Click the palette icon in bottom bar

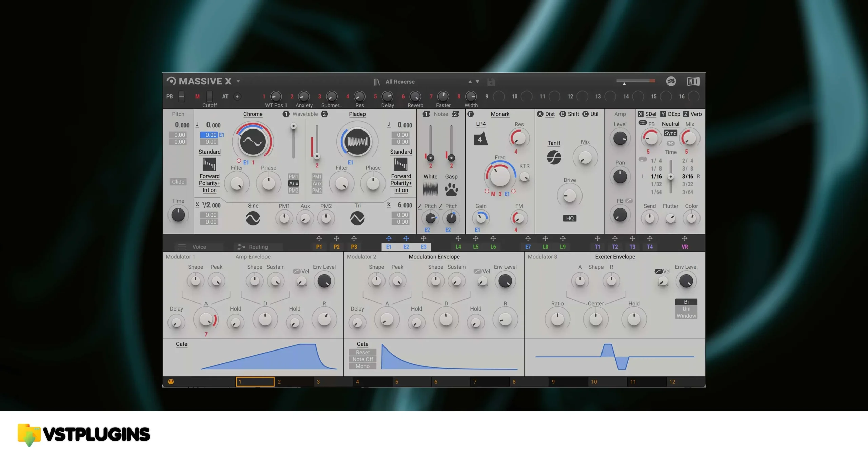[171, 382]
